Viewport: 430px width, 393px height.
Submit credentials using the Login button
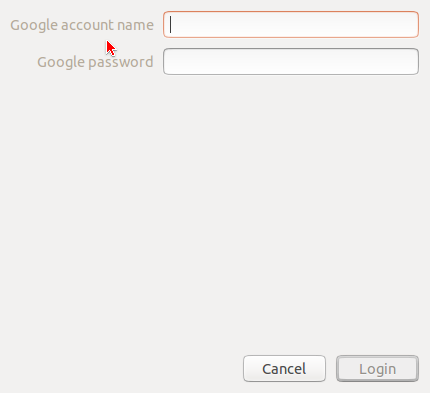coord(377,369)
